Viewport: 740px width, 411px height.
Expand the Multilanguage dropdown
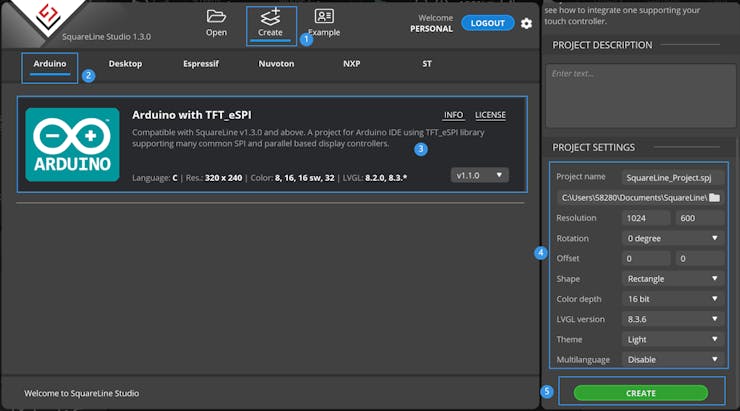click(x=671, y=359)
